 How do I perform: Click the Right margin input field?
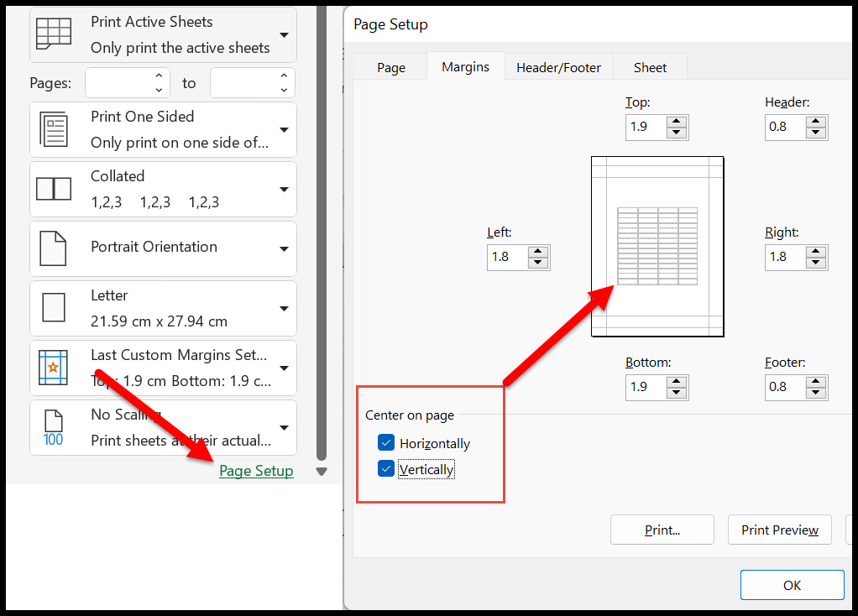pos(785,257)
